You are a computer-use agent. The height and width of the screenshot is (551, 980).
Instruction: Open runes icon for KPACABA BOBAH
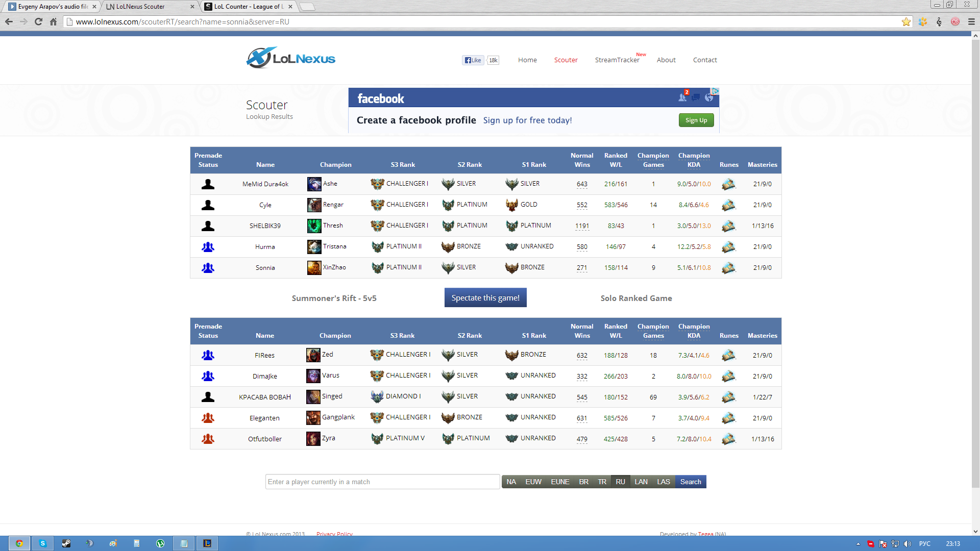click(728, 397)
